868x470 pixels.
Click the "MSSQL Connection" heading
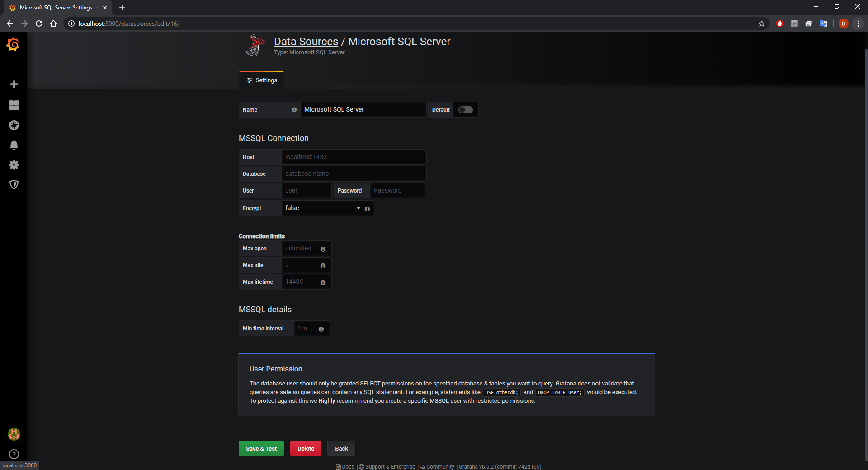(x=274, y=138)
